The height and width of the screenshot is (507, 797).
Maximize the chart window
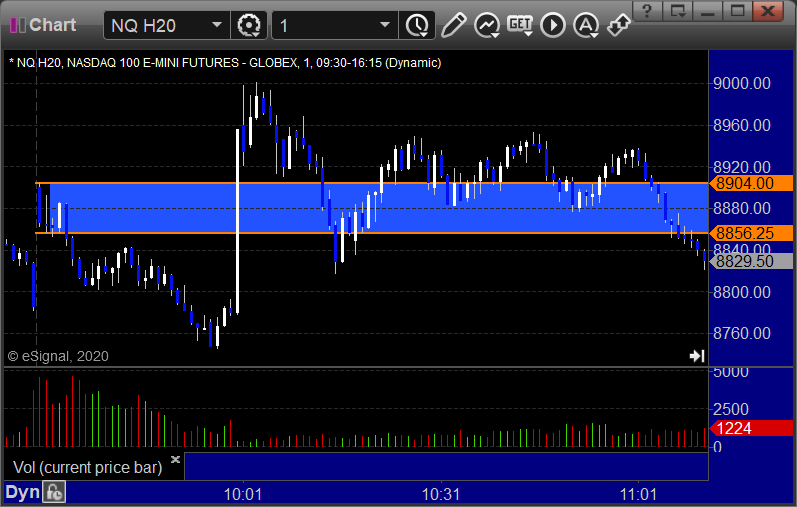coord(738,11)
